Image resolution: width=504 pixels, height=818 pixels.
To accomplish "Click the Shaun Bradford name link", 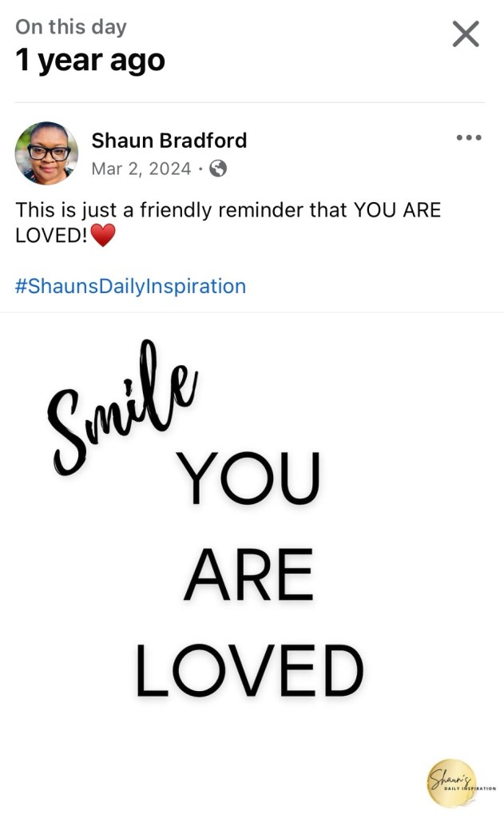I will [x=169, y=141].
